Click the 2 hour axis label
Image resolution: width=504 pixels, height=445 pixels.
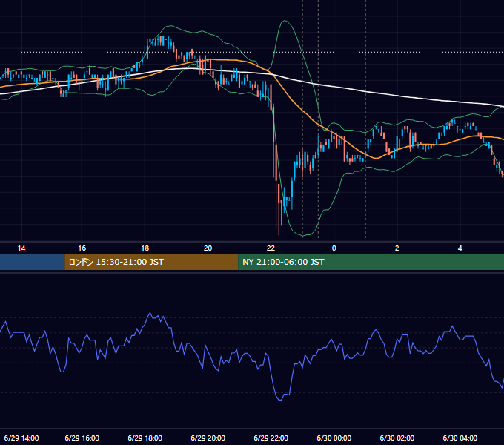pyautogui.click(x=397, y=248)
